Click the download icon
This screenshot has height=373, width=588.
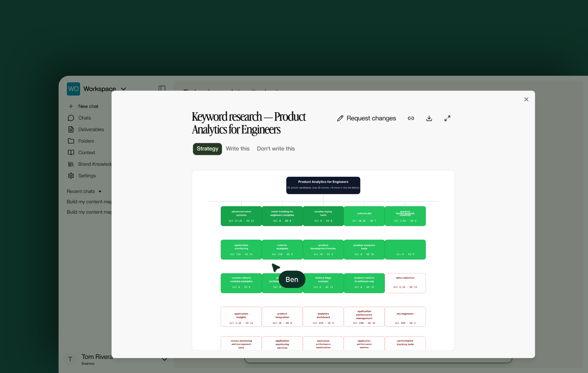429,118
